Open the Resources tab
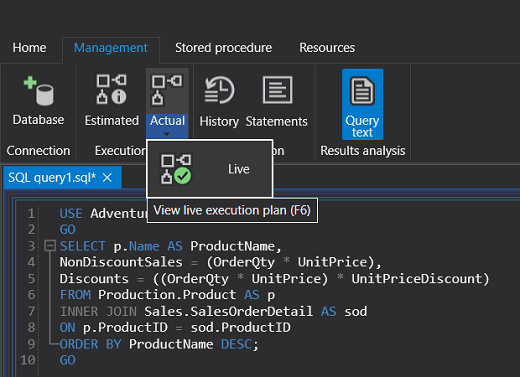Viewport: 520px width, 377px height. 327,48
